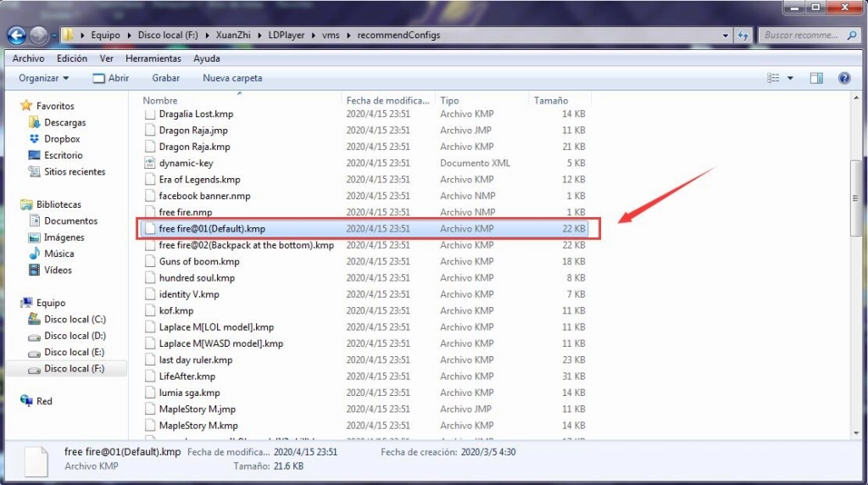The height and width of the screenshot is (485, 868).
Task: Click the Imágenes library icon
Action: tap(34, 237)
